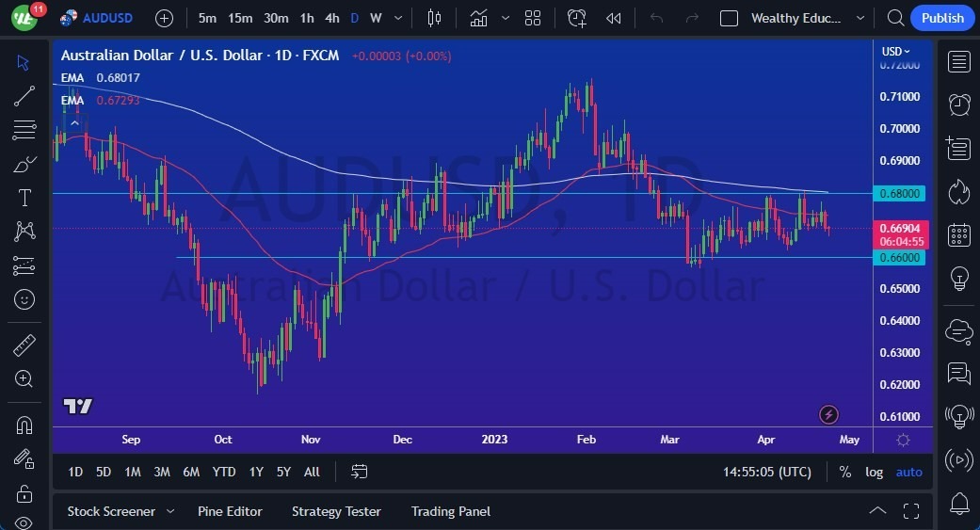This screenshot has width=980, height=530.
Task: Add symbol with compare plus button
Action: click(x=164, y=18)
